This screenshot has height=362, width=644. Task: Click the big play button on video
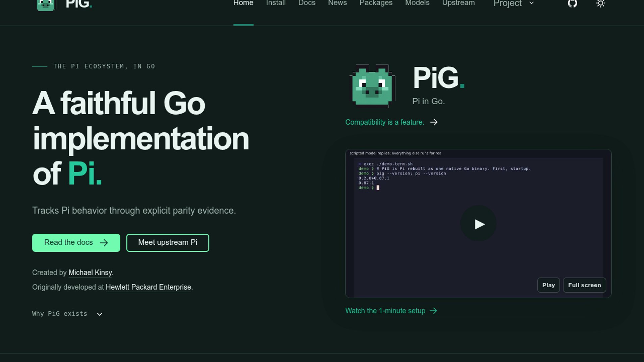click(x=478, y=223)
